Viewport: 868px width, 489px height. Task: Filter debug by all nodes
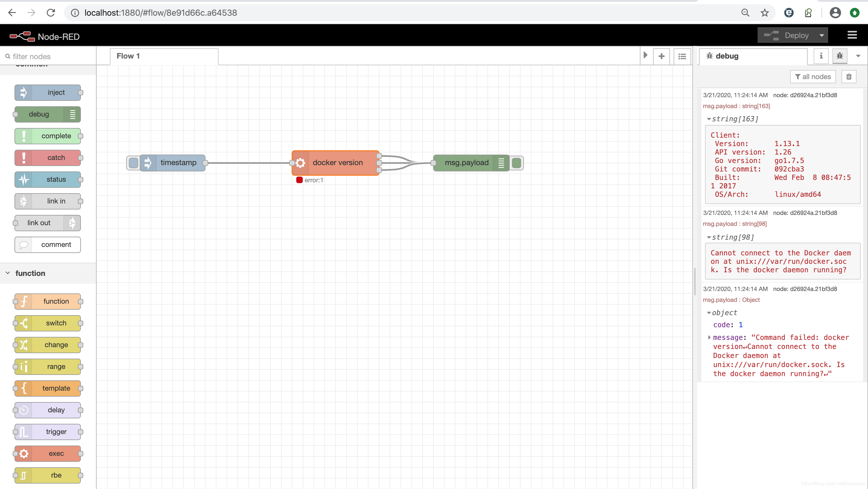pos(813,77)
